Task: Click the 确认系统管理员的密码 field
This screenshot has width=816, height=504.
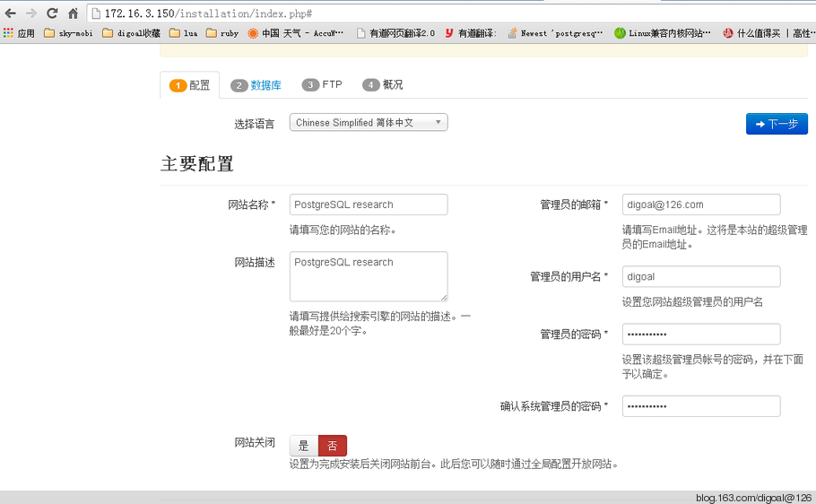Action: point(701,406)
